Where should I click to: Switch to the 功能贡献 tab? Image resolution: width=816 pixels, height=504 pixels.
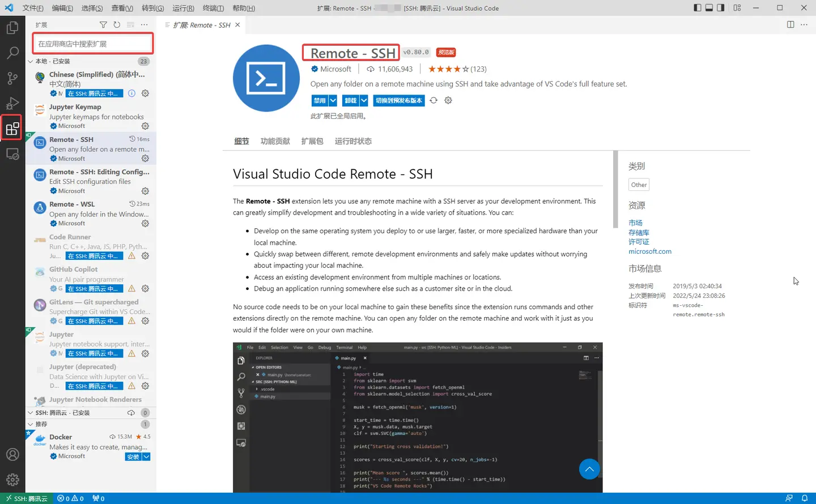275,141
